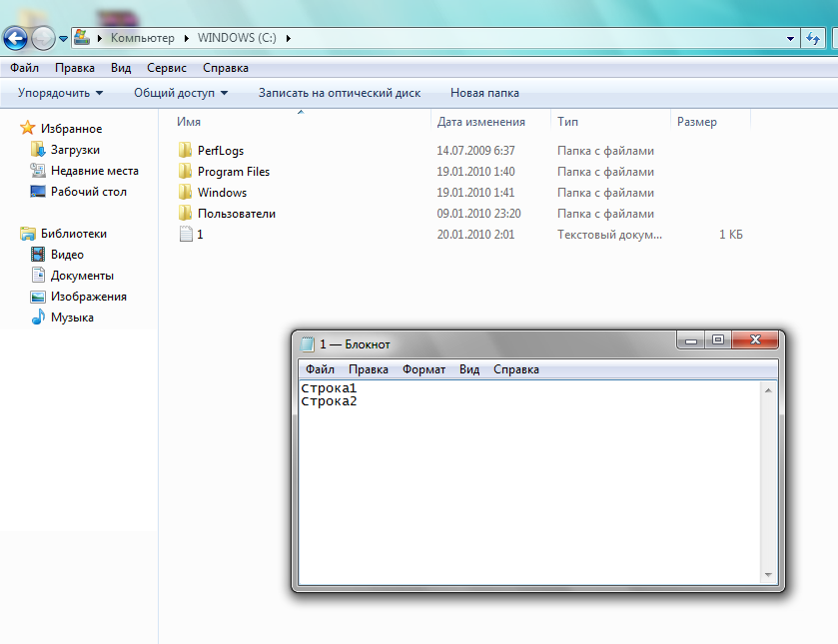
Task: Click the Блокнот scrollbar up arrow
Action: [x=768, y=390]
